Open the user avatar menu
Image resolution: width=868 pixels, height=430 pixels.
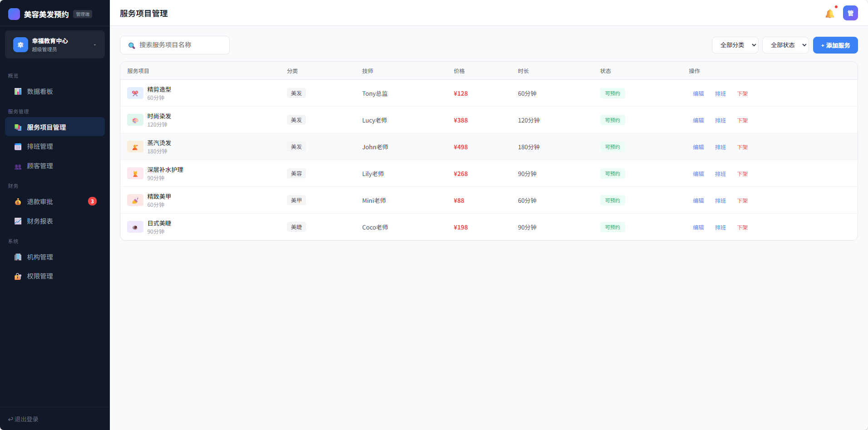click(x=850, y=13)
